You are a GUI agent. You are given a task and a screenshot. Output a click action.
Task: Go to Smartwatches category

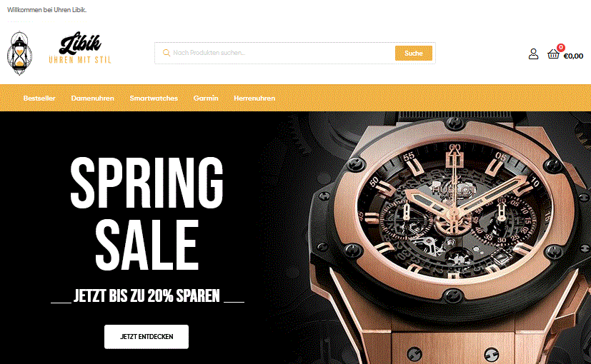(154, 98)
